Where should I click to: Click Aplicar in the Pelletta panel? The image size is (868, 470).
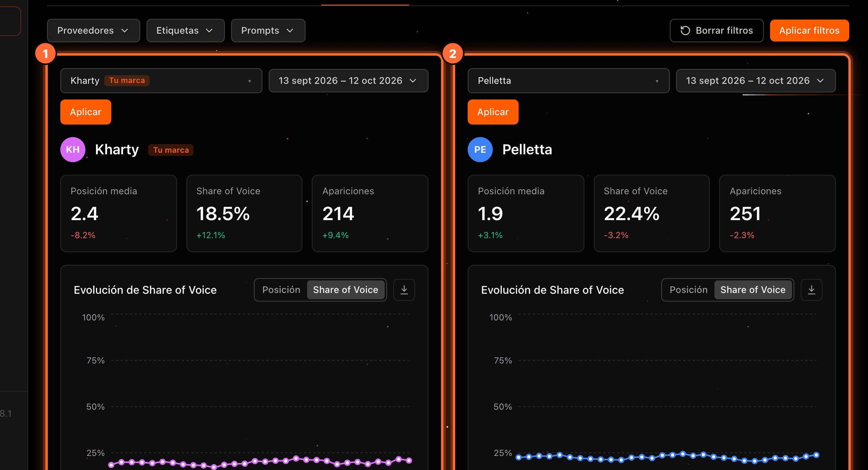[493, 112]
